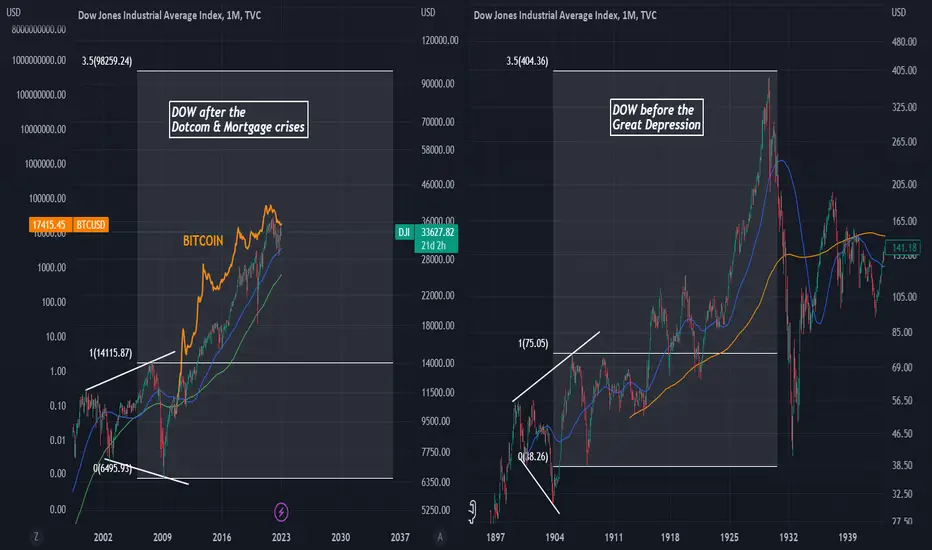Image resolution: width=932 pixels, height=550 pixels.
Task: Click the 1939 time axis label
Action: (848, 537)
